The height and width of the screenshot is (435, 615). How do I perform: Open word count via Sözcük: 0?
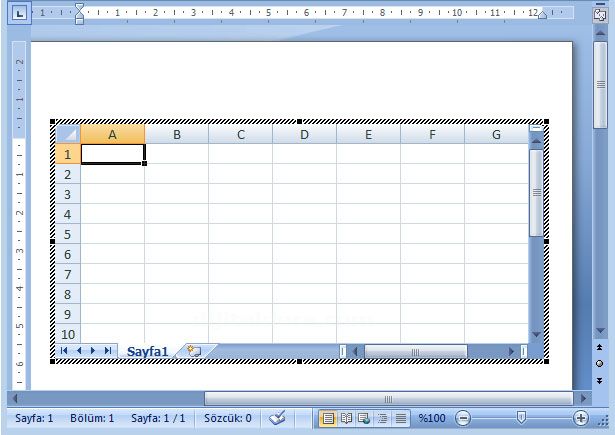coord(227,418)
